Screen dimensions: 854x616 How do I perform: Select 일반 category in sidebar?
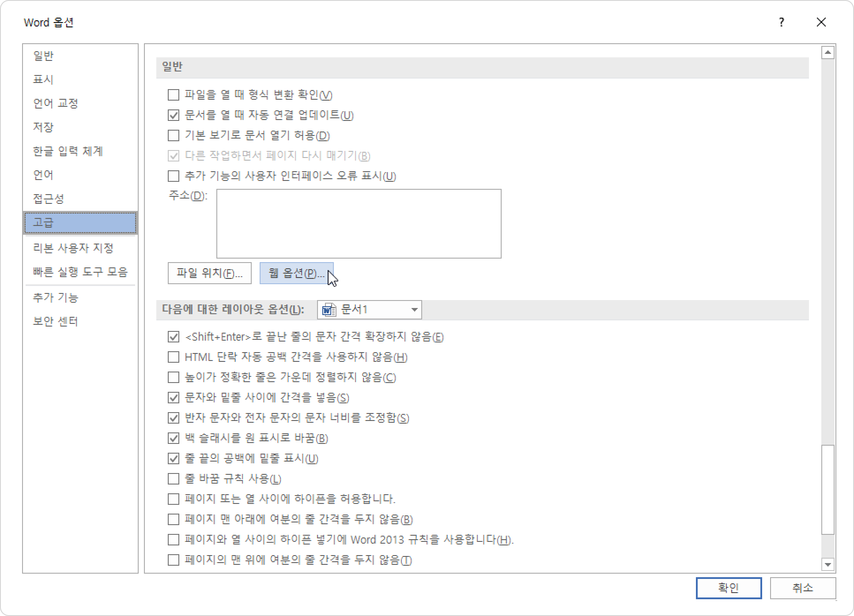pos(80,56)
